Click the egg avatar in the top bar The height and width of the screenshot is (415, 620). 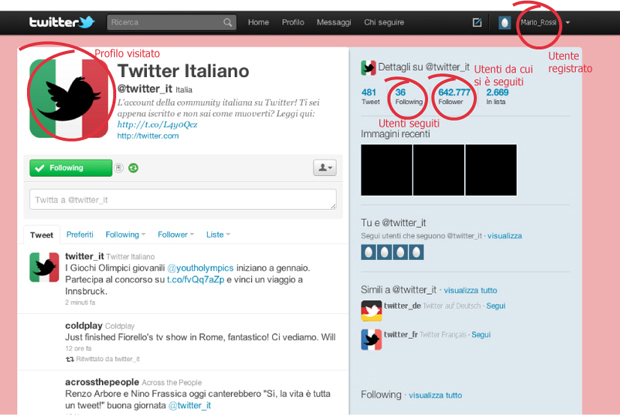504,23
